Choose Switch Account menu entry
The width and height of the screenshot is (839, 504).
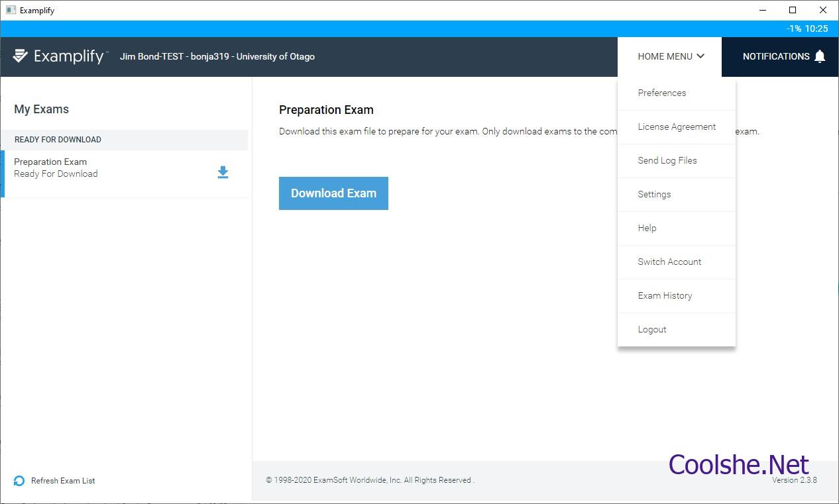[677, 262]
